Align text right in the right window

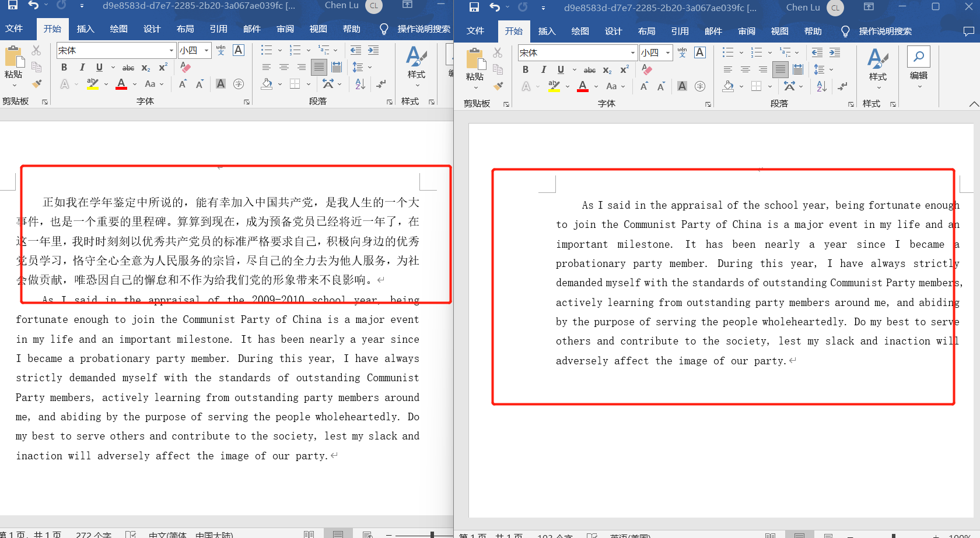763,70
